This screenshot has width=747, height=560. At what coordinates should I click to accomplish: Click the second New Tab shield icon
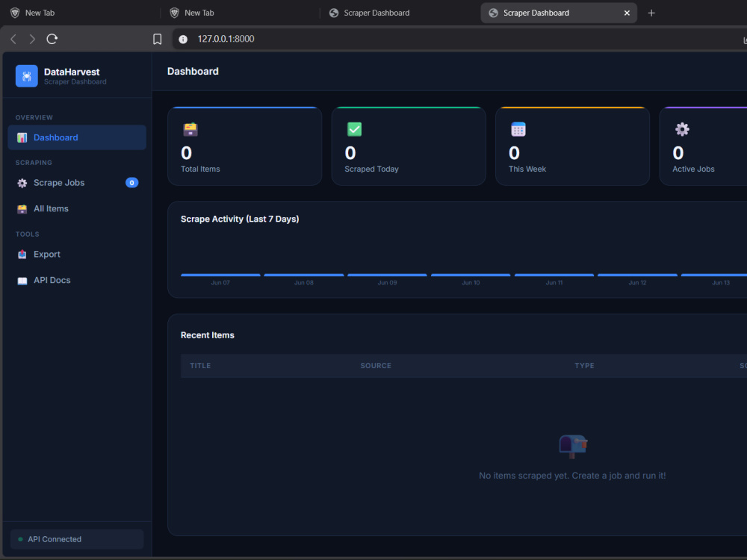tap(174, 13)
